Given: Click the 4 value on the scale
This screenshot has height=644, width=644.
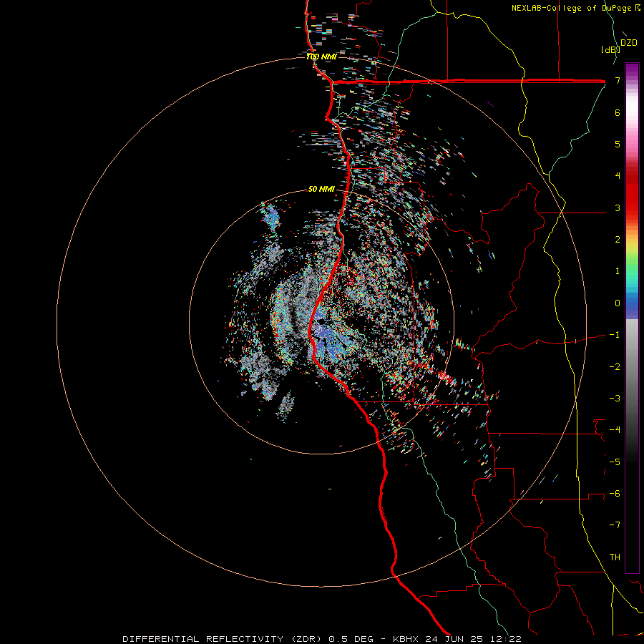Looking at the screenshot, I should point(618,176).
